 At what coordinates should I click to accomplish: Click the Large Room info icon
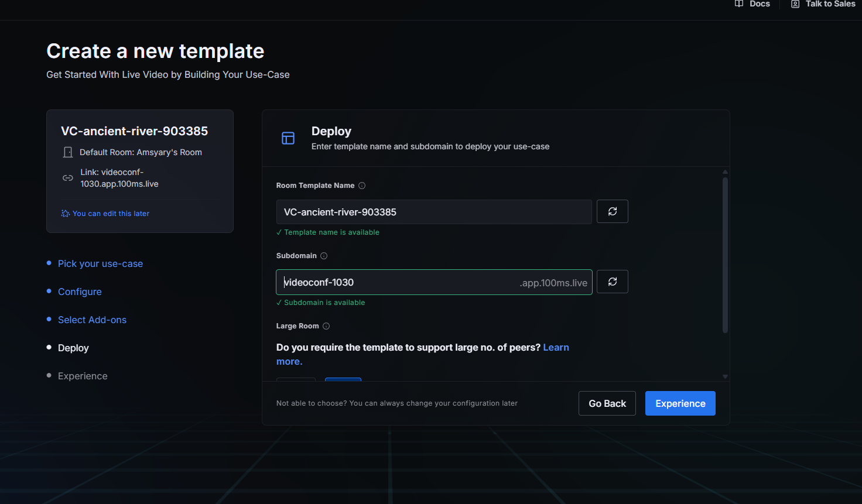(x=326, y=326)
